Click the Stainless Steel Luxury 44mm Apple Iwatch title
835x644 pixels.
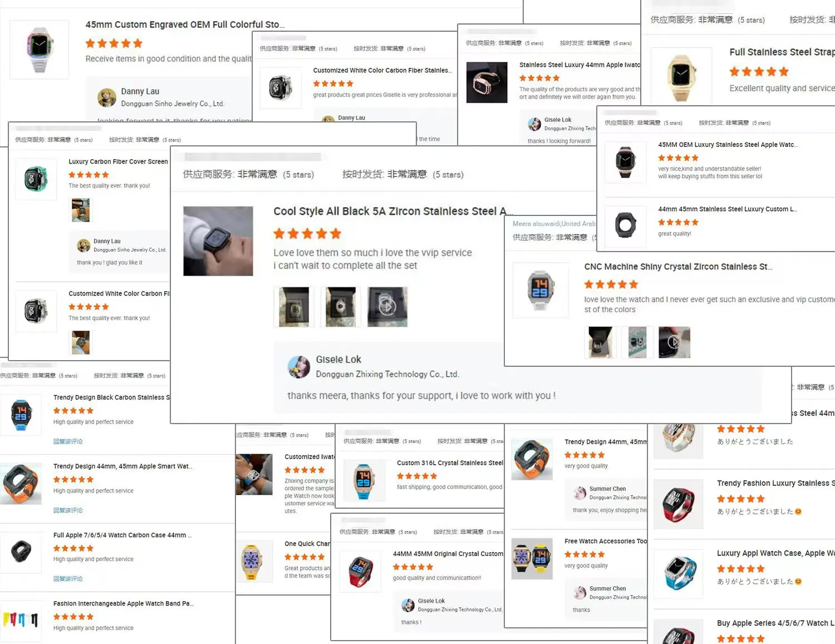[579, 65]
